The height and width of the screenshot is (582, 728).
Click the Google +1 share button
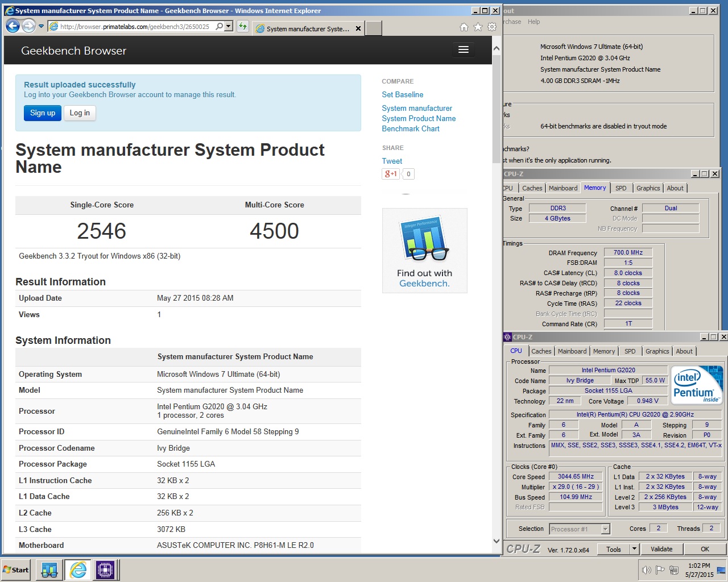(x=391, y=174)
